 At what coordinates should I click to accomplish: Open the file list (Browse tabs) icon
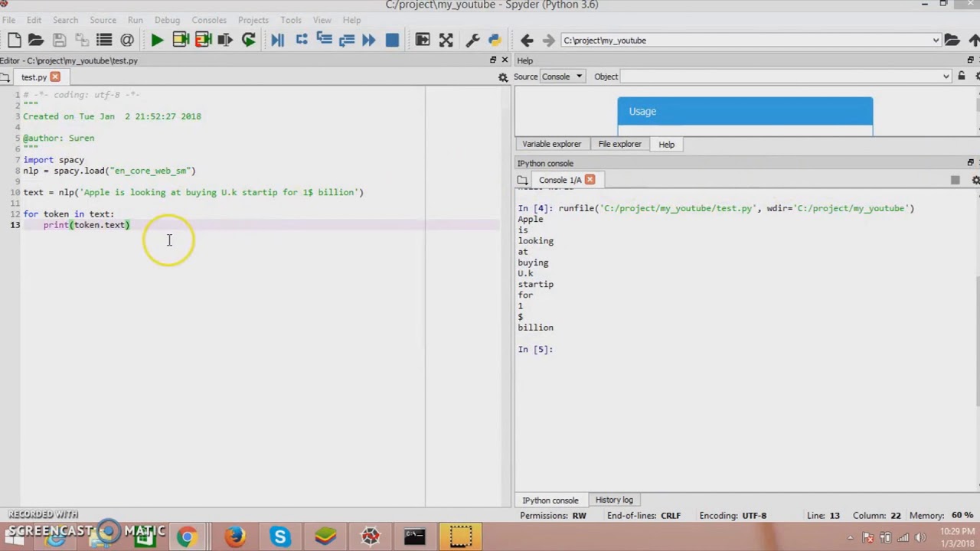(x=104, y=40)
